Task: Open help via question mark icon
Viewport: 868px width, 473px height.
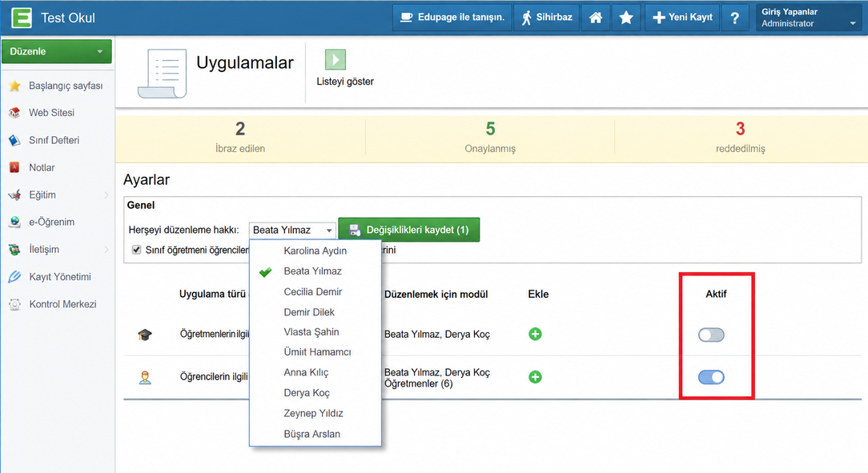Action: 734,18
